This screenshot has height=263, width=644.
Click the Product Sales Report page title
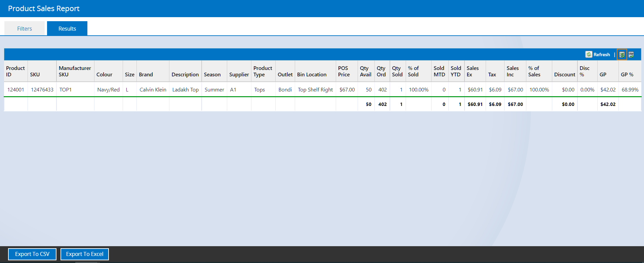(44, 8)
